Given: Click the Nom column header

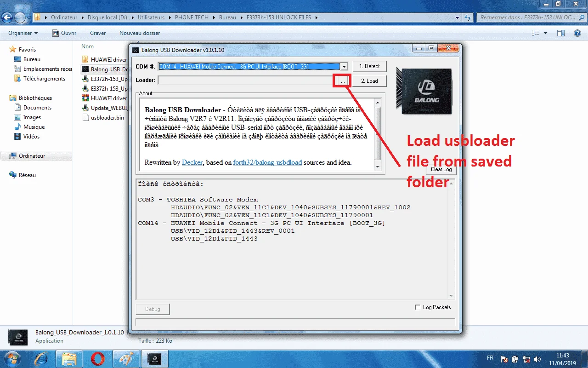Looking at the screenshot, I should tap(88, 46).
